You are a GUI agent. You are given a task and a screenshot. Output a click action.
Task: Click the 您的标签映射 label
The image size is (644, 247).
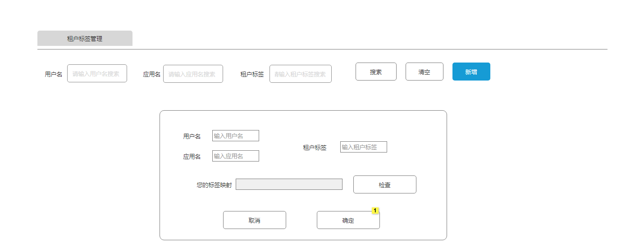pyautogui.click(x=214, y=184)
